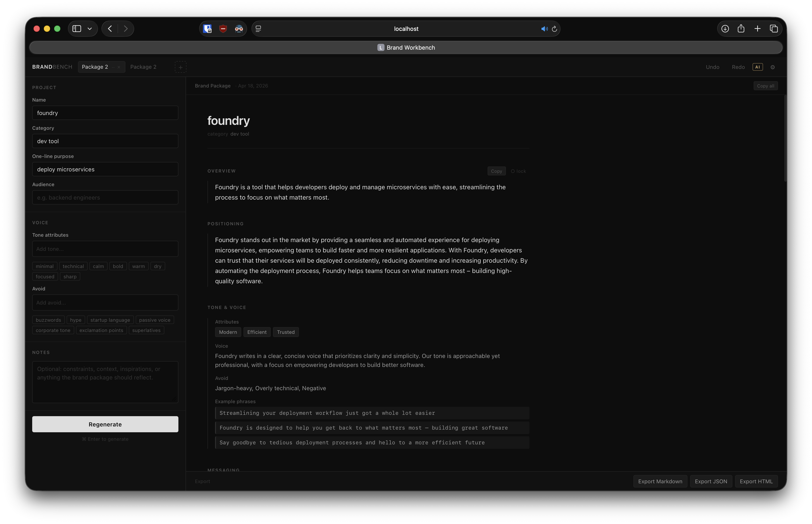This screenshot has width=812, height=524.
Task: Show the Safari tab overview
Action: point(774,29)
